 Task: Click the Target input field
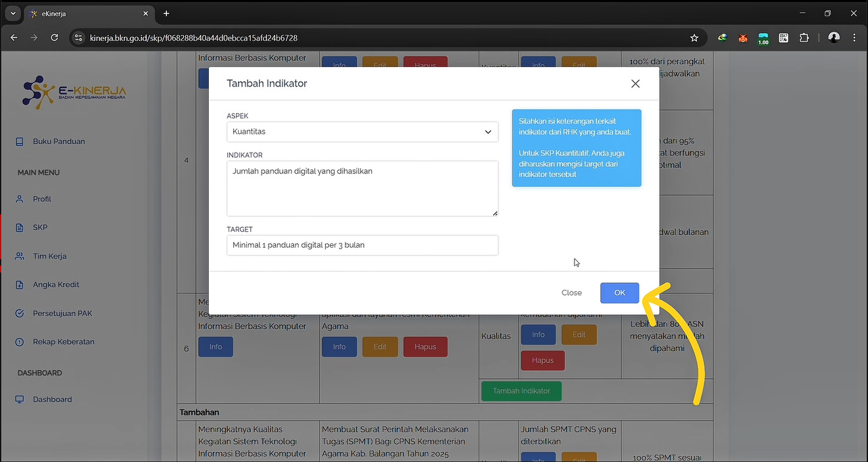coord(362,245)
